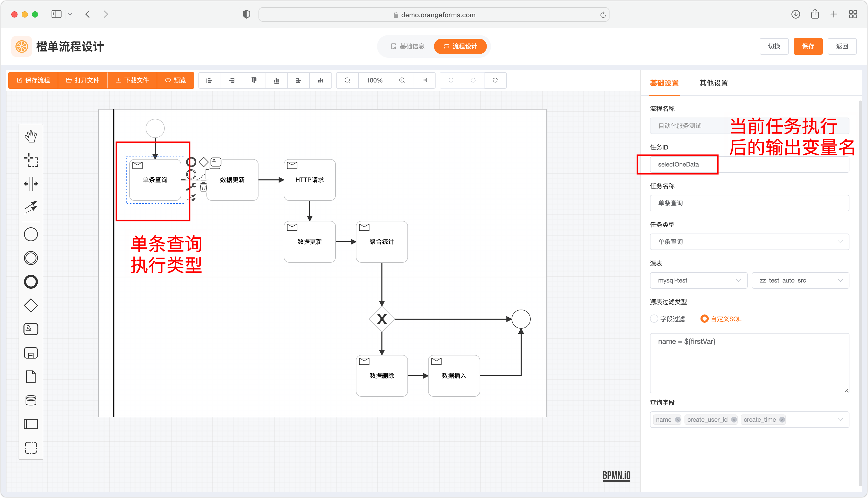
Task: Pick the data object in palette
Action: coord(31,377)
